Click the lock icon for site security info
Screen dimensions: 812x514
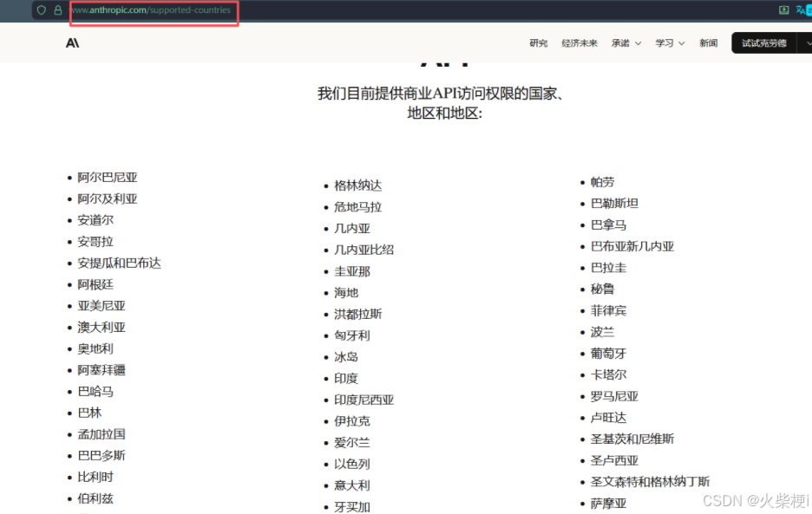(x=57, y=10)
